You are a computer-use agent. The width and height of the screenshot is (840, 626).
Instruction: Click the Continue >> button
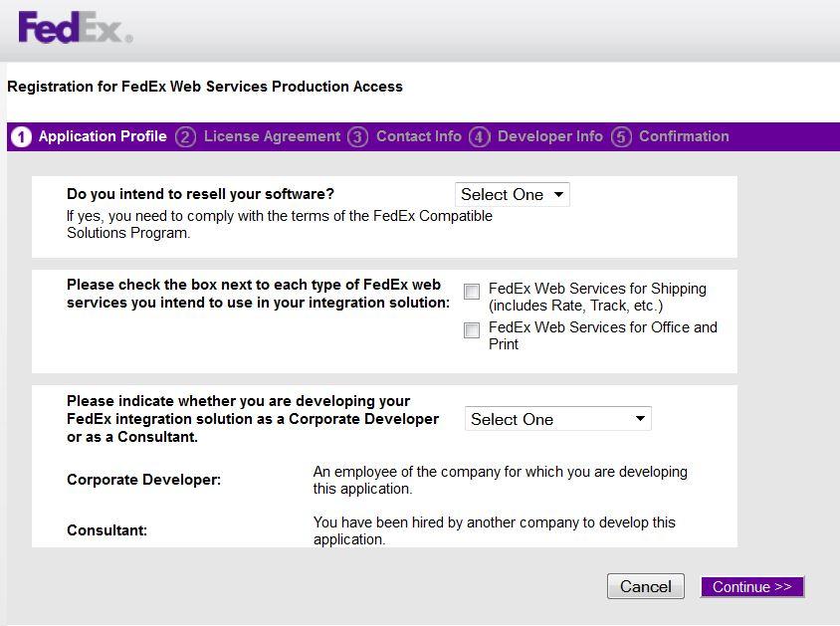point(752,587)
